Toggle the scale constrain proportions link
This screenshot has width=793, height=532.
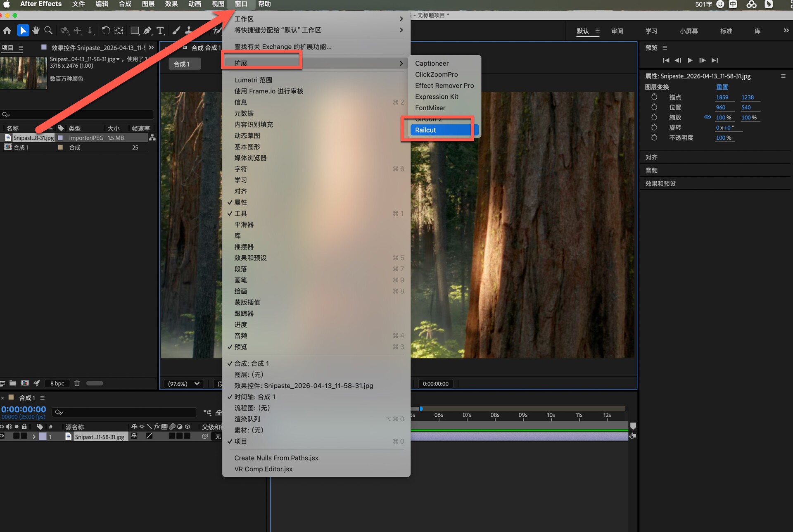707,117
